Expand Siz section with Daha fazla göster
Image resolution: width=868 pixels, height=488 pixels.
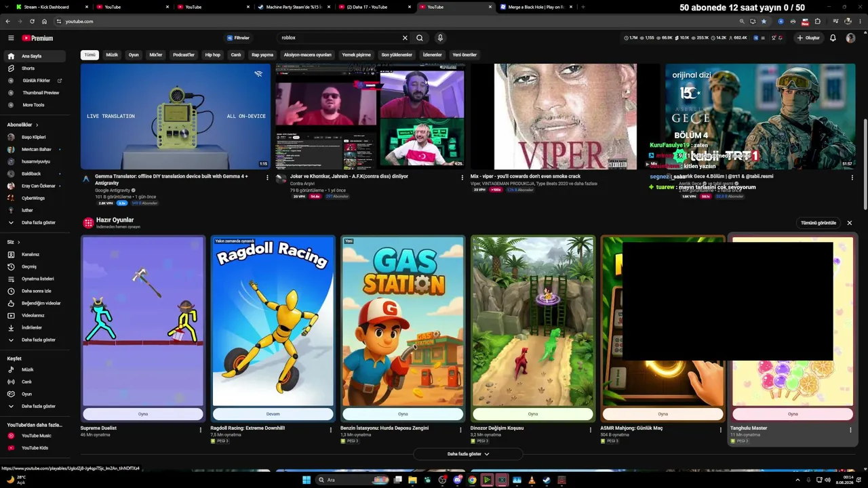point(36,340)
